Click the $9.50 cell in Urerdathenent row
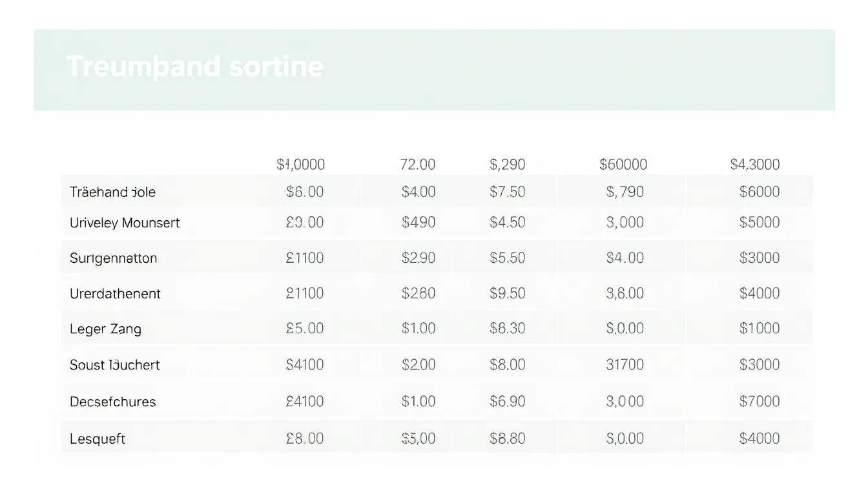The height and width of the screenshot is (496, 868). tap(508, 293)
